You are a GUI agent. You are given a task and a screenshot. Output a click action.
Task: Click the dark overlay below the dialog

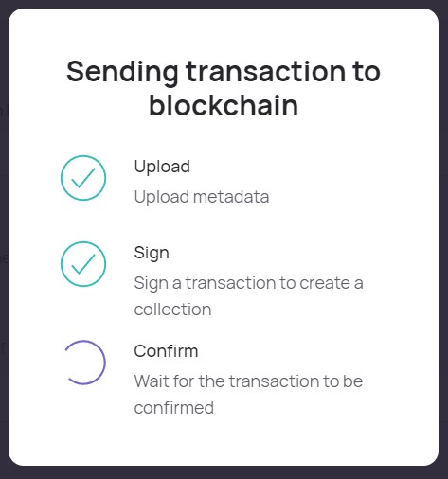[224, 472]
